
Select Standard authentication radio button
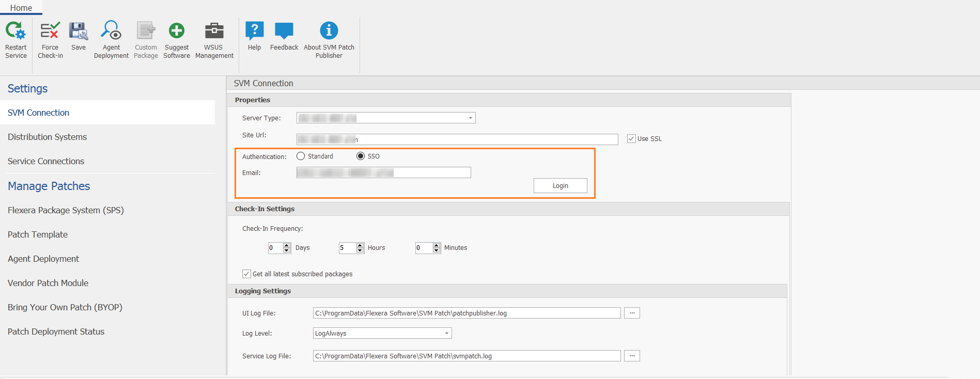301,156
